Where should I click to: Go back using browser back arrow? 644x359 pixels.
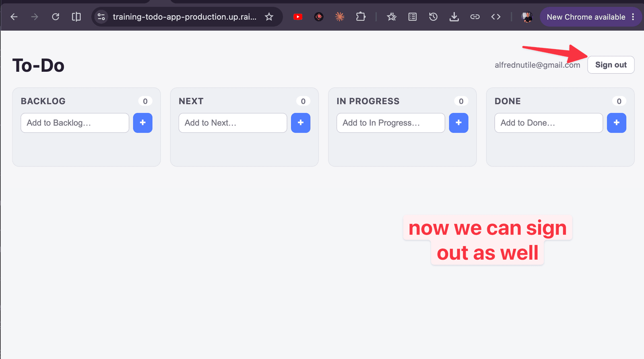[x=14, y=17]
